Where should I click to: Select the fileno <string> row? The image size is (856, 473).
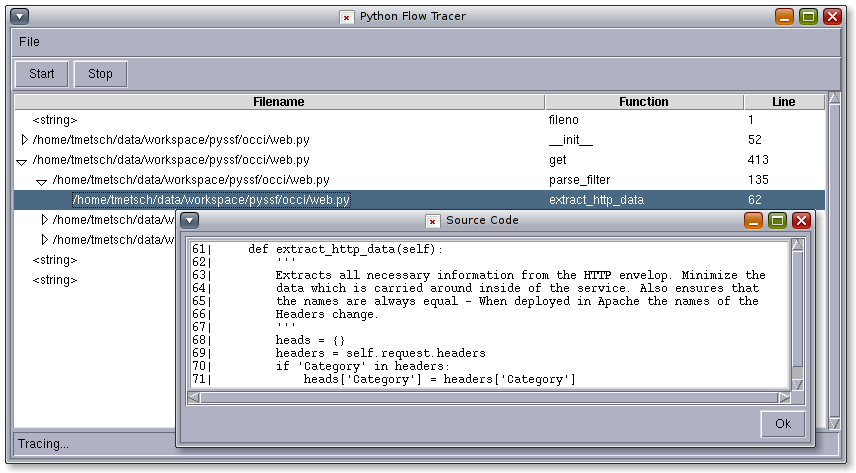pos(419,120)
